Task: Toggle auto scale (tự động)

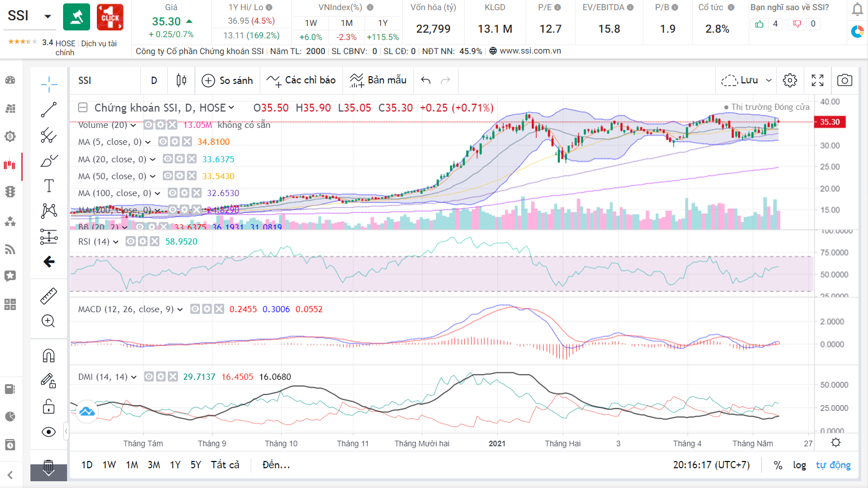Action: click(x=833, y=465)
